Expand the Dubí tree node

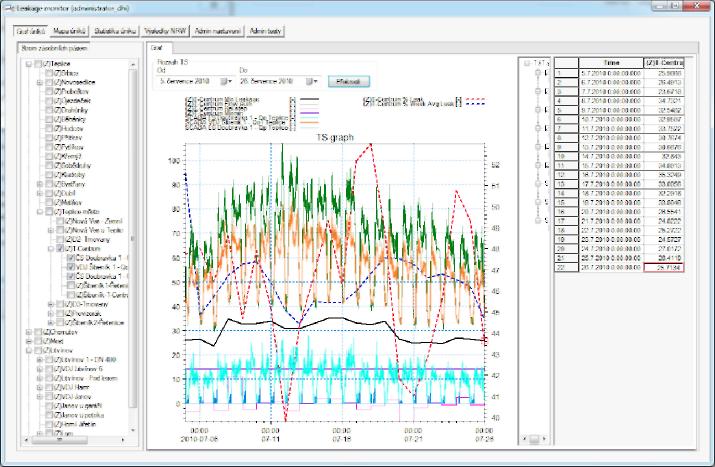point(40,193)
